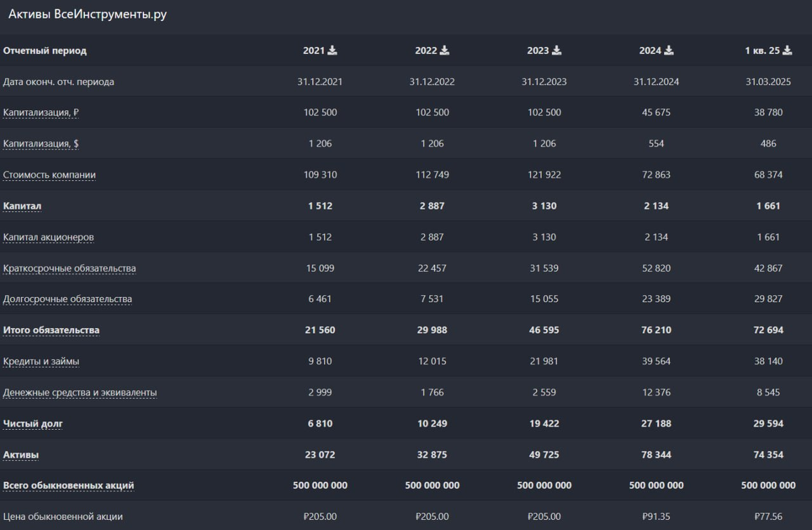Open the Капитализация, $ metric link
Image resolution: width=812 pixels, height=530 pixels.
click(x=41, y=144)
